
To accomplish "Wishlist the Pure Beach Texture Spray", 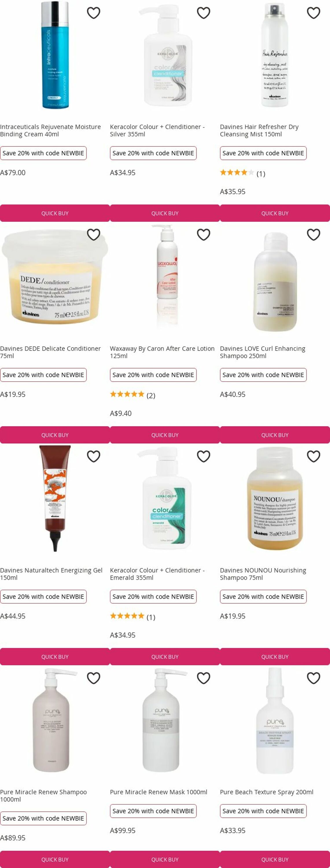I will point(314,678).
